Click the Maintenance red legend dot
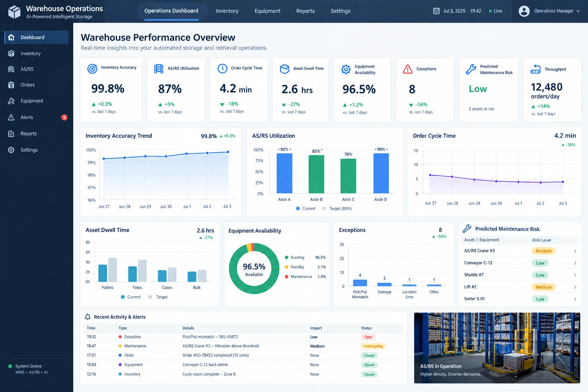The height and width of the screenshot is (392, 588). coord(286,277)
